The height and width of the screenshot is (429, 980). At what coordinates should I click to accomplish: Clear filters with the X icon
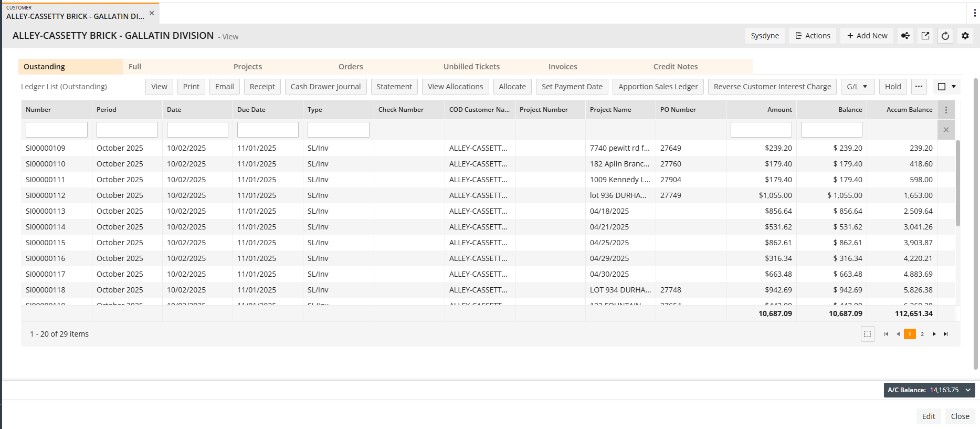946,130
